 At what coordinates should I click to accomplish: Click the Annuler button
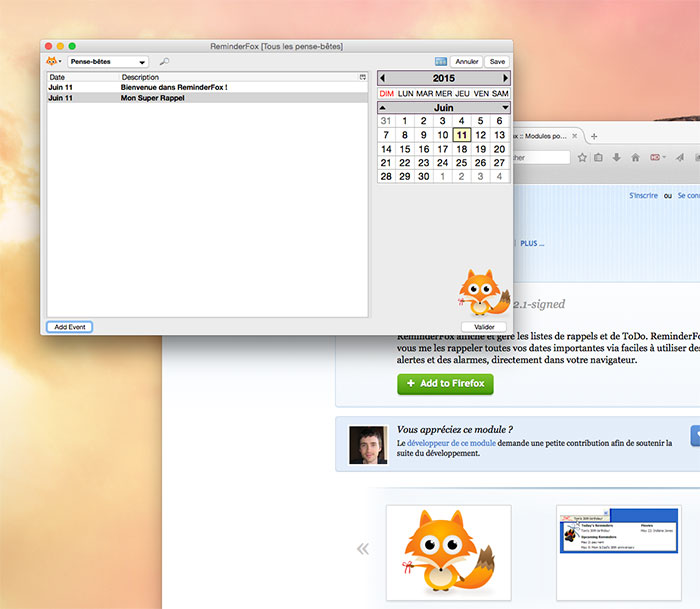(467, 62)
